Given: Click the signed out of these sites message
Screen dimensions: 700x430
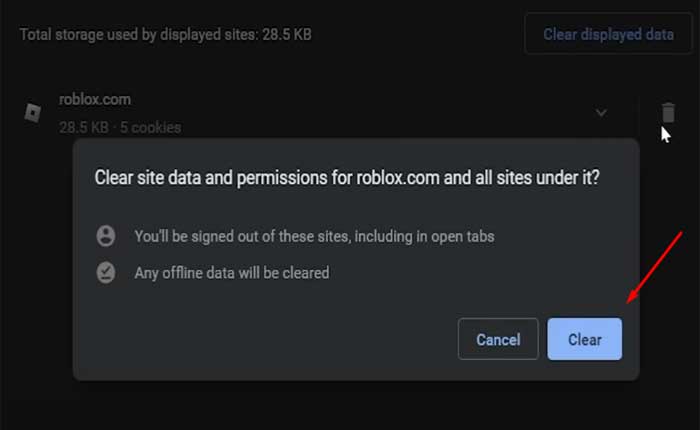Looking at the screenshot, I should (314, 237).
